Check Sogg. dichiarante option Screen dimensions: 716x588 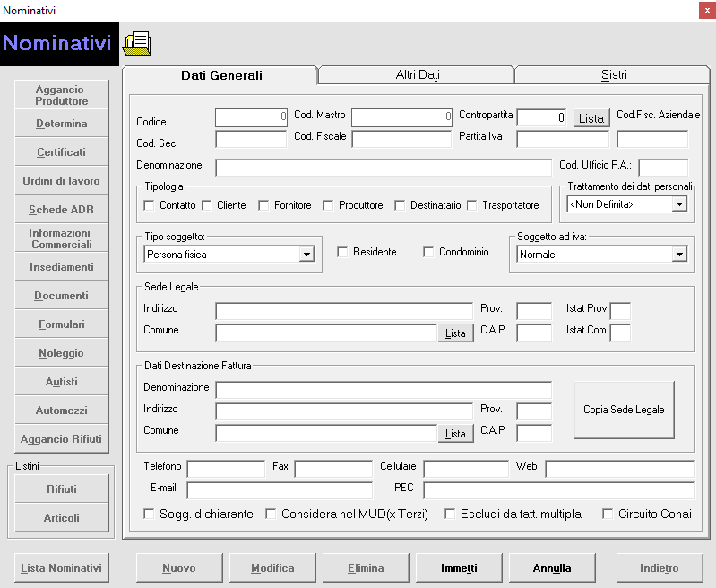pos(149,514)
